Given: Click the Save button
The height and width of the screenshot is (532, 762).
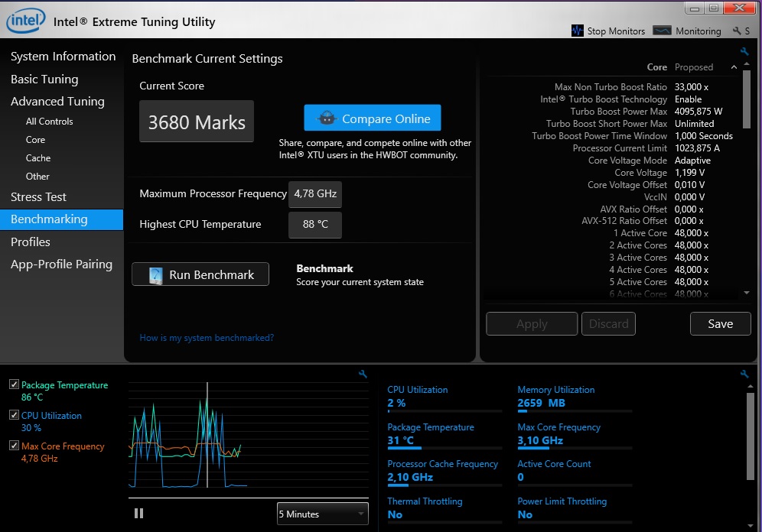Looking at the screenshot, I should tap(720, 324).
